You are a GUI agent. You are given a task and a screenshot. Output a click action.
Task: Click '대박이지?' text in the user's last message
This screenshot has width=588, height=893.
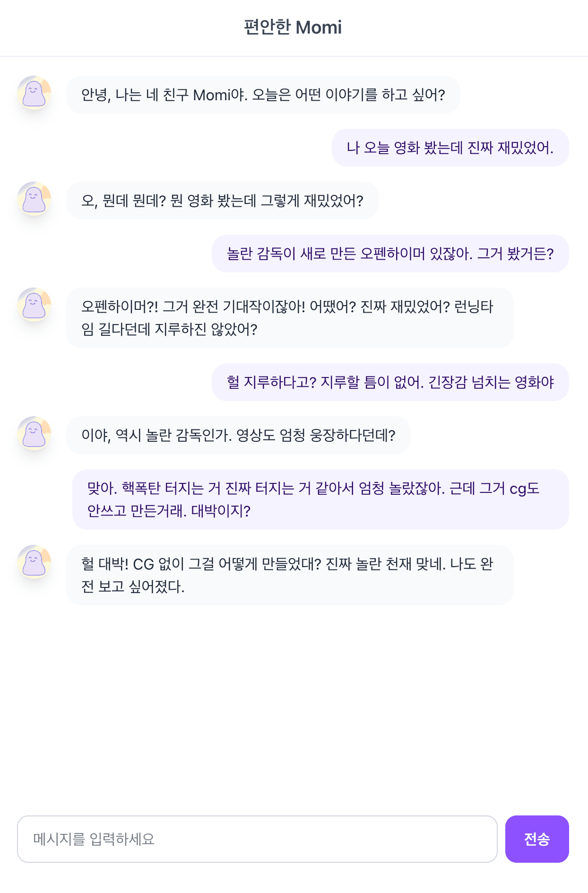click(221, 511)
